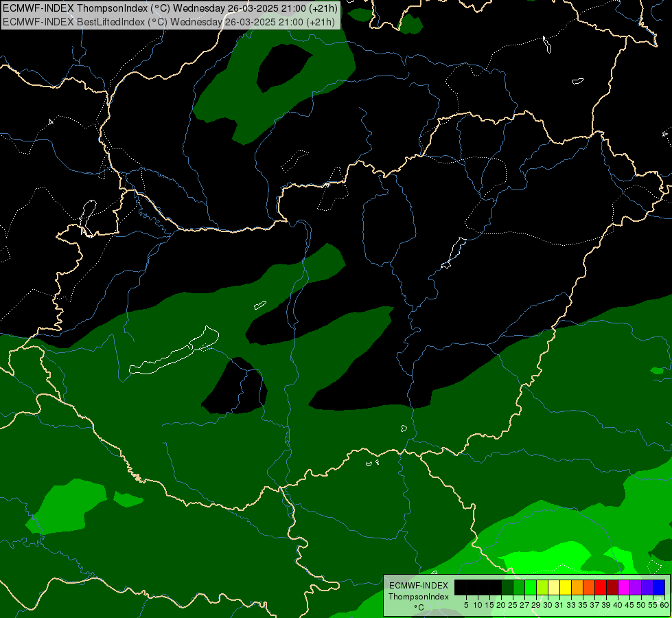Click the yellow-green 29–30 legend swatch
This screenshot has height=618, width=672.
[542, 587]
